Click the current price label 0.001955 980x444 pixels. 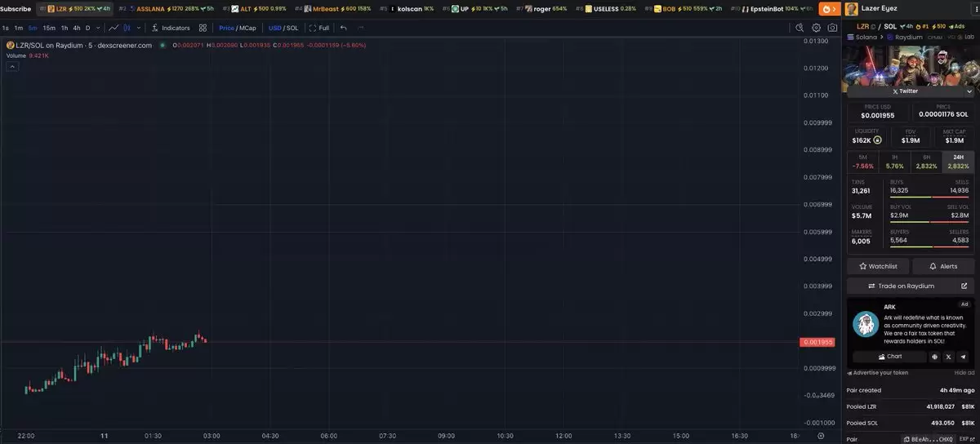click(x=817, y=342)
